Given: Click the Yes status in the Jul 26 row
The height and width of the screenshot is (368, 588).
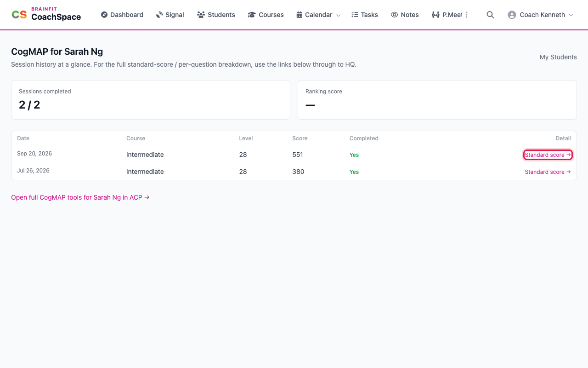Looking at the screenshot, I should coord(354,172).
